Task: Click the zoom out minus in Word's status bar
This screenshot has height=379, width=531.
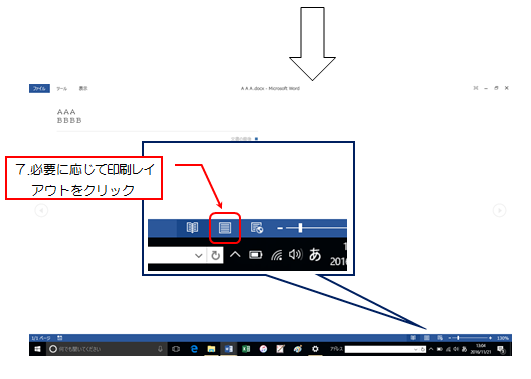Action: (450, 338)
